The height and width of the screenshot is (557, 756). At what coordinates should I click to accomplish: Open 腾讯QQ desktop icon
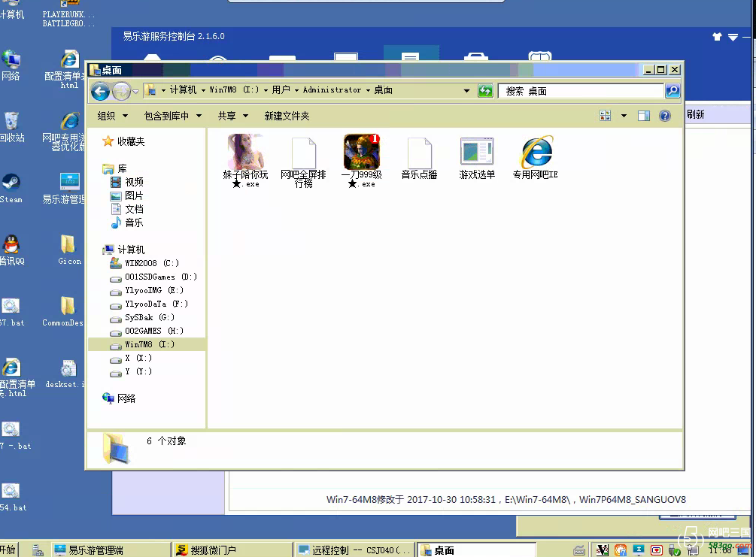coord(11,250)
